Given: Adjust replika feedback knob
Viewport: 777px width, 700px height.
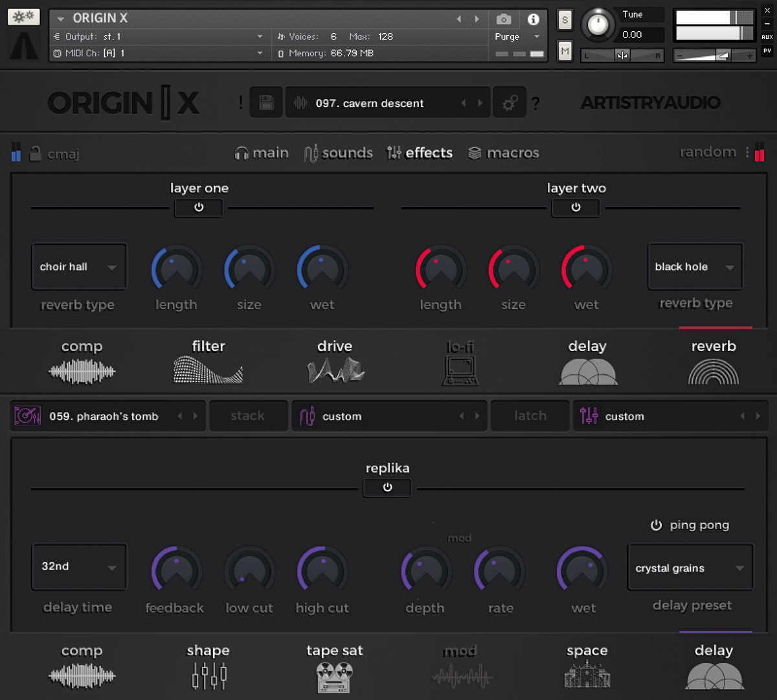Looking at the screenshot, I should (176, 571).
